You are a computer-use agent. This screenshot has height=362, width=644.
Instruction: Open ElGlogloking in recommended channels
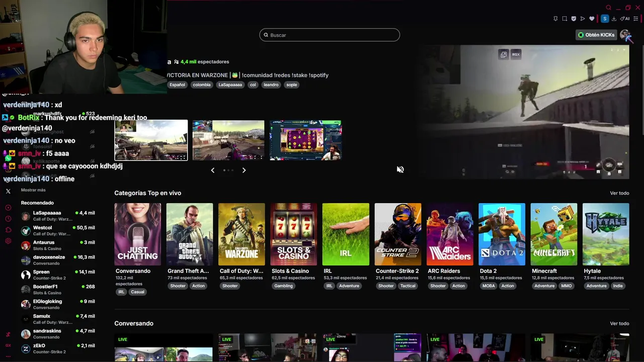point(58,304)
